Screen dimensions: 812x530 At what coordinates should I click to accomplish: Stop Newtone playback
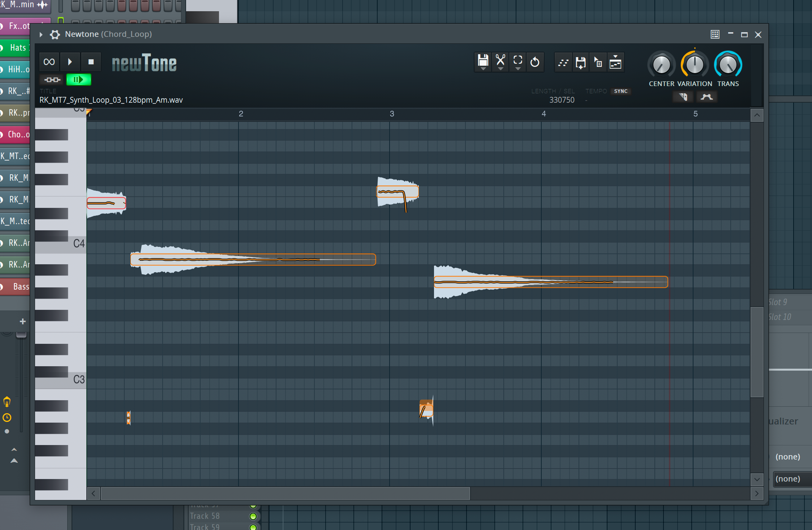91,62
